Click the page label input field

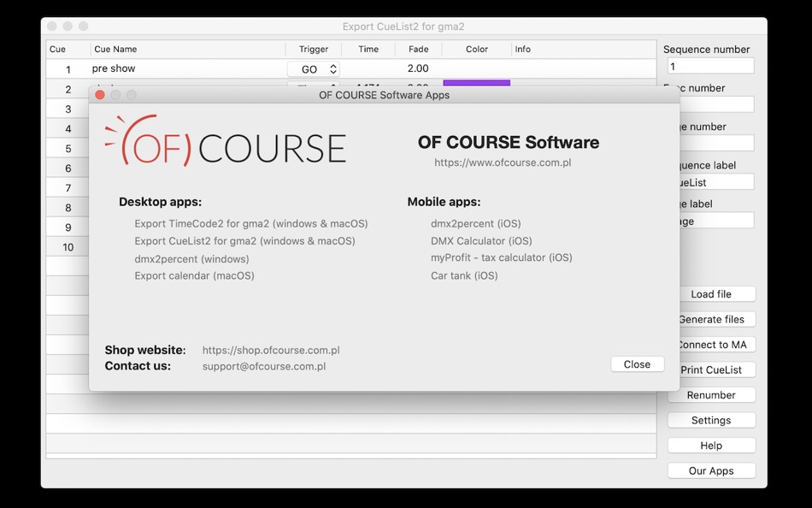point(717,221)
